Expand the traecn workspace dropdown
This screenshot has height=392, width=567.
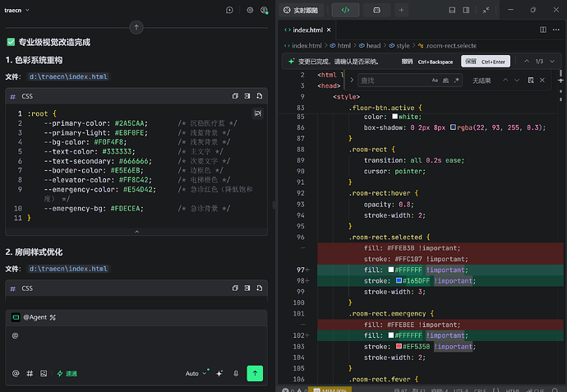tap(16, 10)
